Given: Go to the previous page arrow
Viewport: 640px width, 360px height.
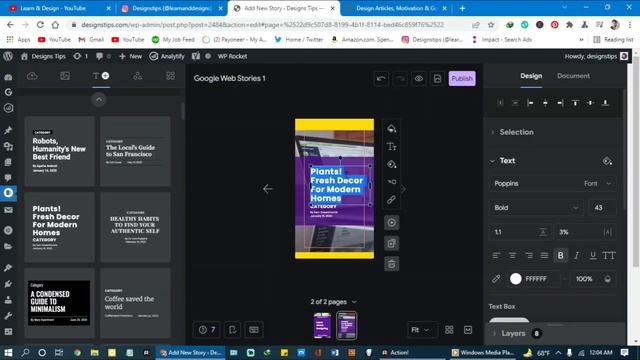Looking at the screenshot, I should point(268,189).
